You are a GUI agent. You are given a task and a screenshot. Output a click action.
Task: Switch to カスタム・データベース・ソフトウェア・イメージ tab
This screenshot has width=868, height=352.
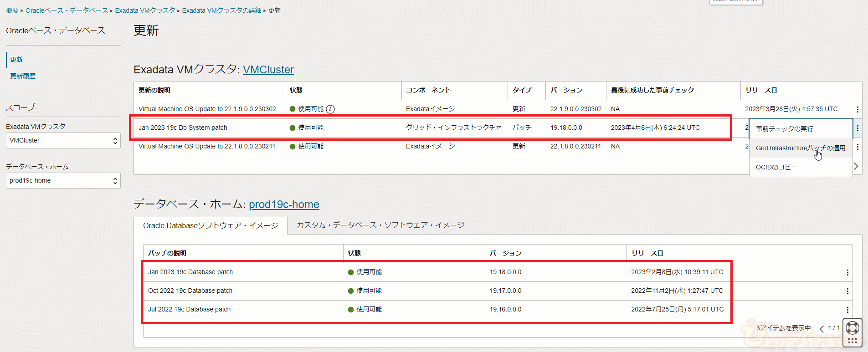(x=380, y=225)
